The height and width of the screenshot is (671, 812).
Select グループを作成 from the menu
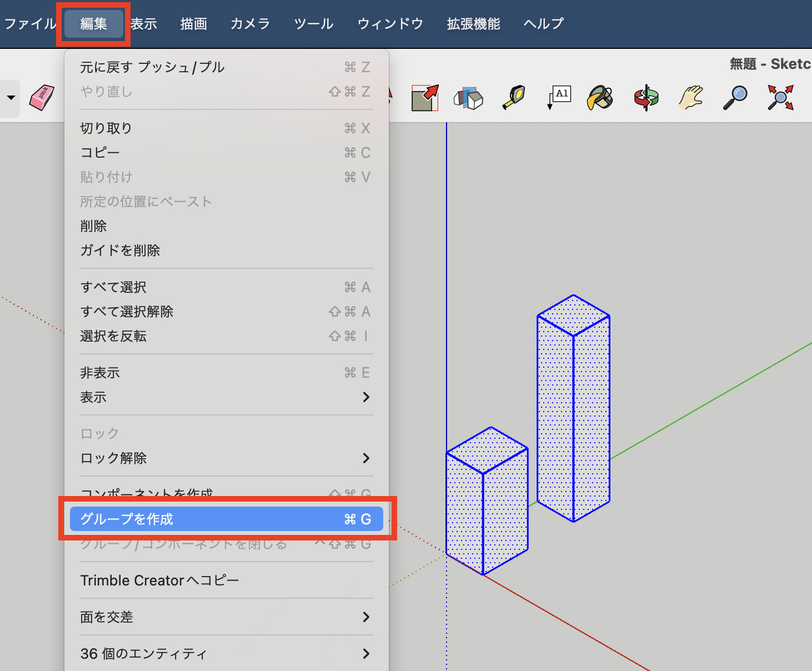tap(222, 519)
